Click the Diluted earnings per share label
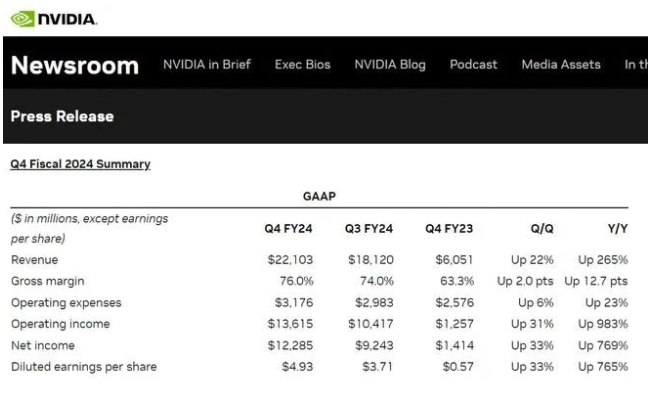The image size is (654, 399). coord(84,367)
